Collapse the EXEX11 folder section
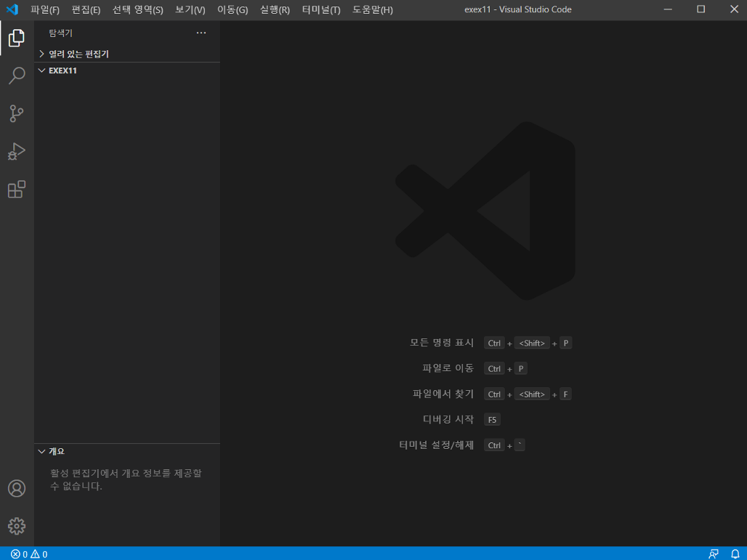Screen dimensions: 747x560 click(127, 70)
